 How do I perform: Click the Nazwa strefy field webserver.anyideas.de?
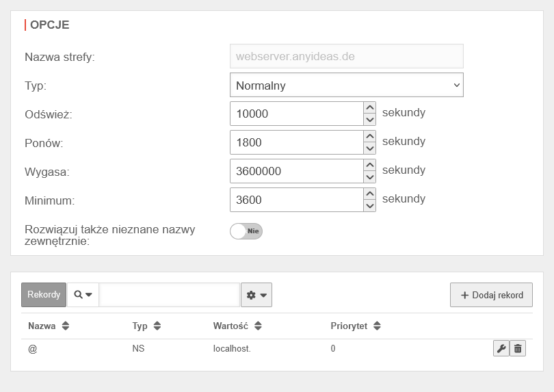[347, 56]
